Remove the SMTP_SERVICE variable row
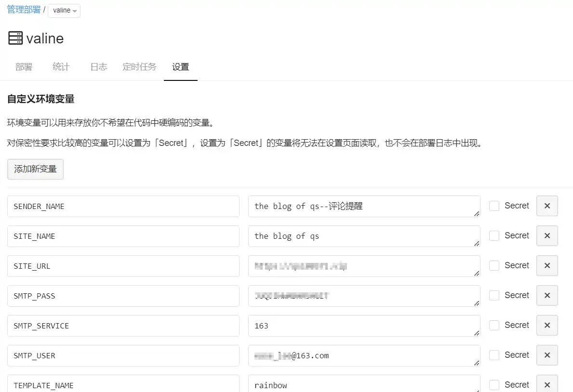Image resolution: width=573 pixels, height=392 pixels. [547, 326]
